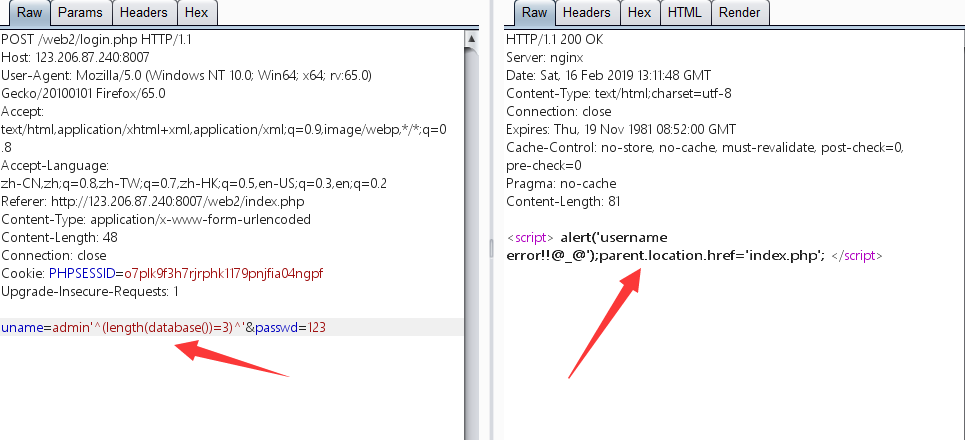The image size is (965, 440).
Task: Open the response Hex tab
Action: (639, 12)
